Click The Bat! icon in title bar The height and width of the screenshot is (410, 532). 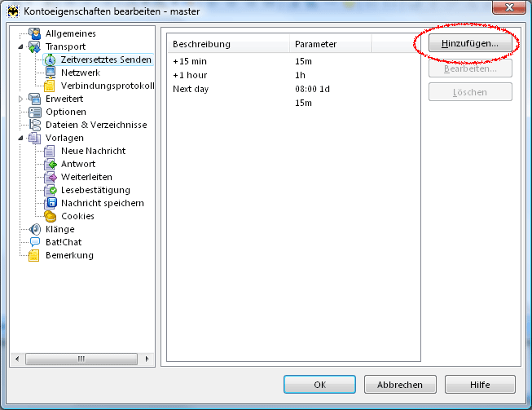pyautogui.click(x=13, y=11)
